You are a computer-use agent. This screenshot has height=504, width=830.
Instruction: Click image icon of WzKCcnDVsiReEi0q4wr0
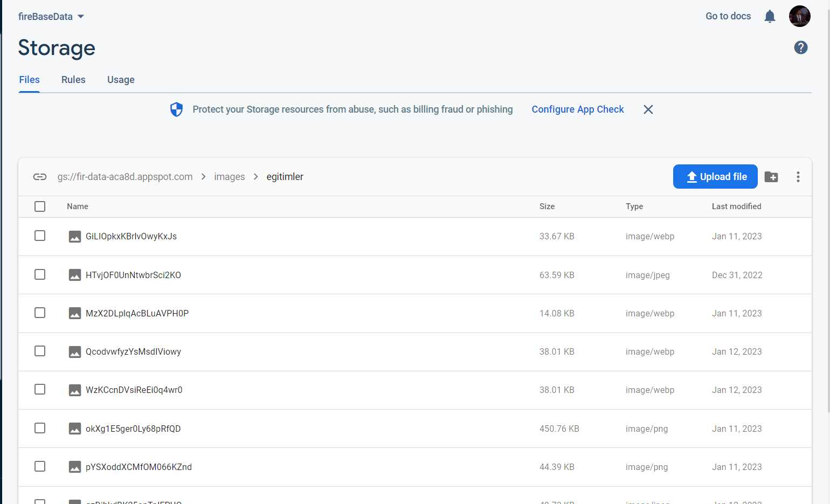click(x=75, y=390)
